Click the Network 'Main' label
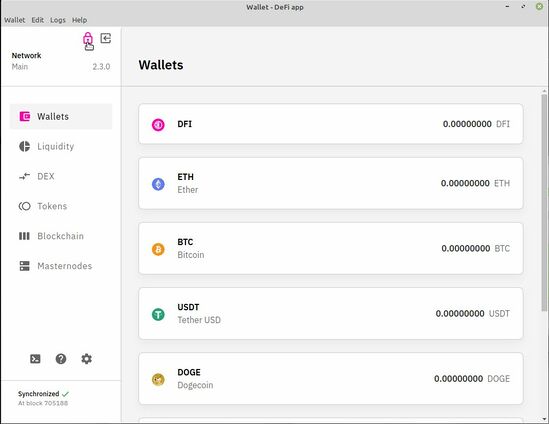 pyautogui.click(x=20, y=67)
